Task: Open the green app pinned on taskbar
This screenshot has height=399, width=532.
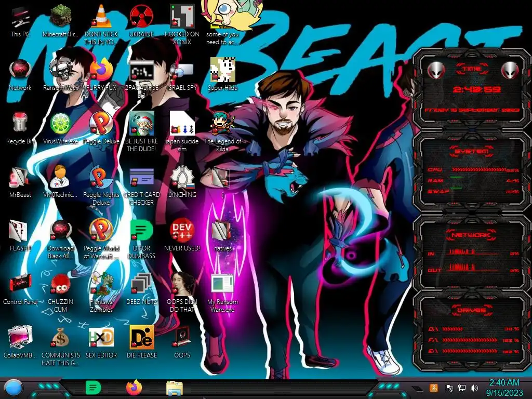Action: 93,388
